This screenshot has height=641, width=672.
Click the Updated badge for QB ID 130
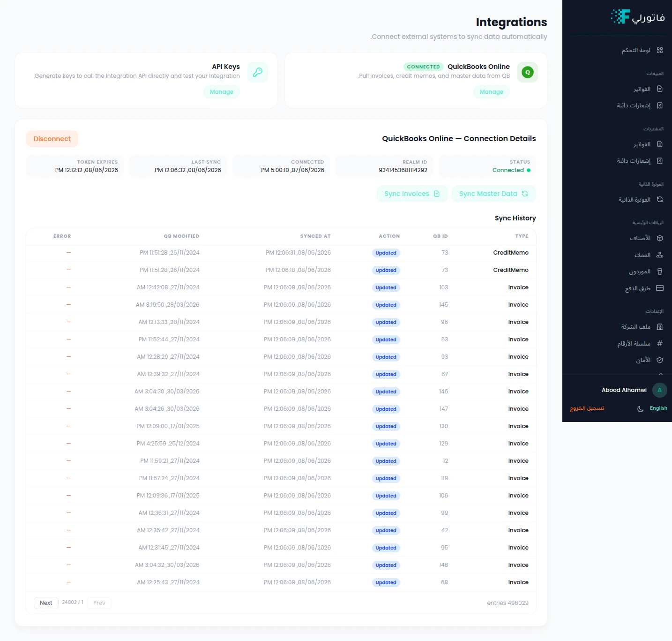click(386, 426)
